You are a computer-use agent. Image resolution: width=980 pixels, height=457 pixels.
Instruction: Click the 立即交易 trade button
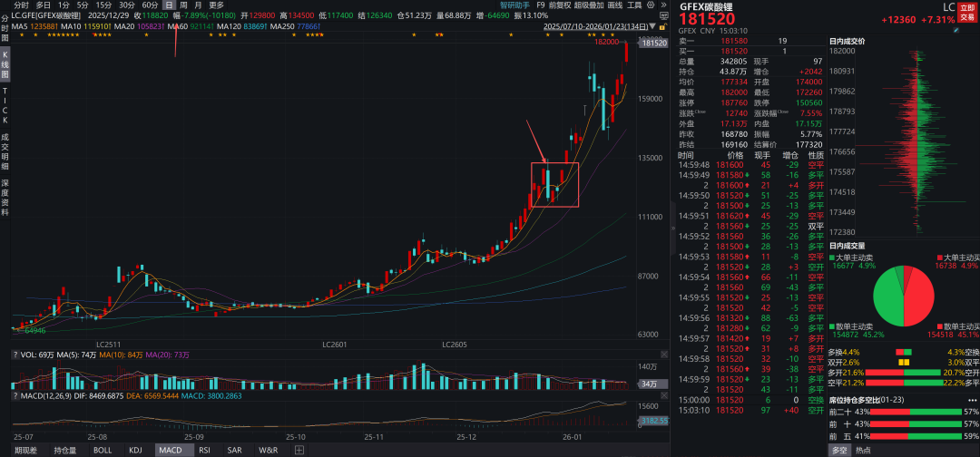[x=967, y=12]
